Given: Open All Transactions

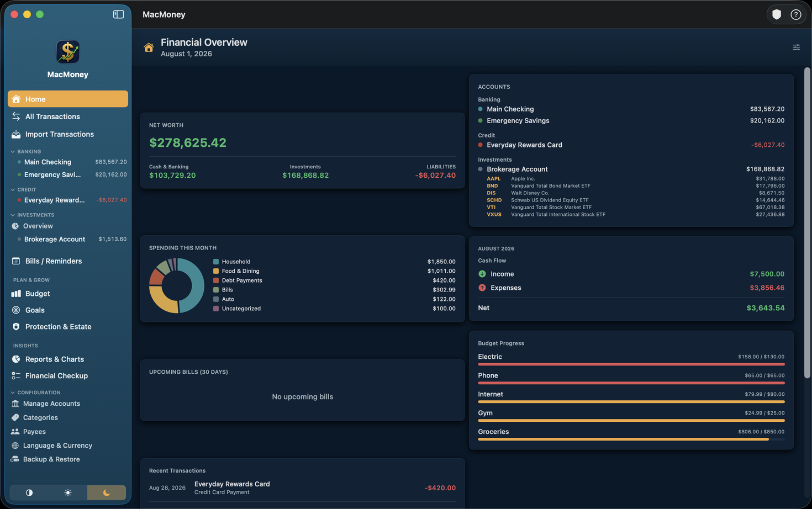Looking at the screenshot, I should point(68,116).
